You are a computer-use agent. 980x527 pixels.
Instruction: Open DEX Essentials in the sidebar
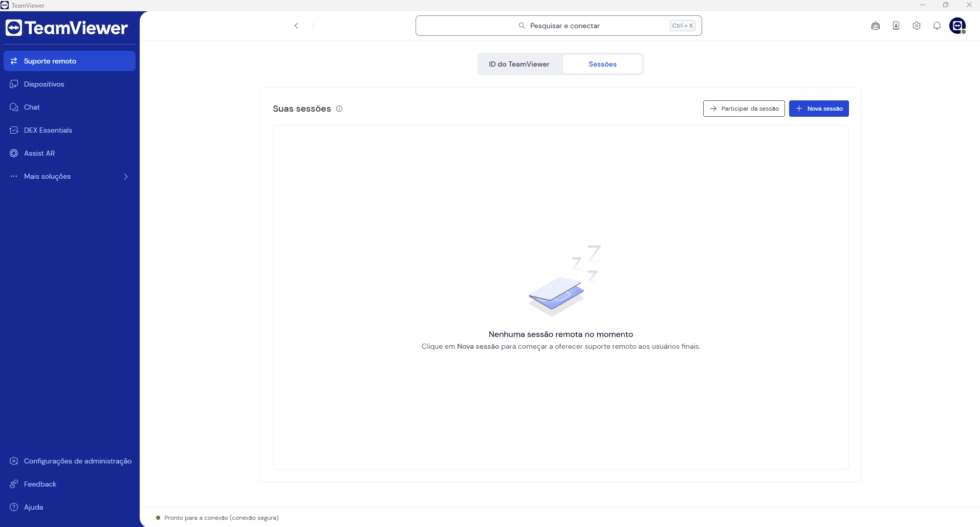click(x=70, y=130)
